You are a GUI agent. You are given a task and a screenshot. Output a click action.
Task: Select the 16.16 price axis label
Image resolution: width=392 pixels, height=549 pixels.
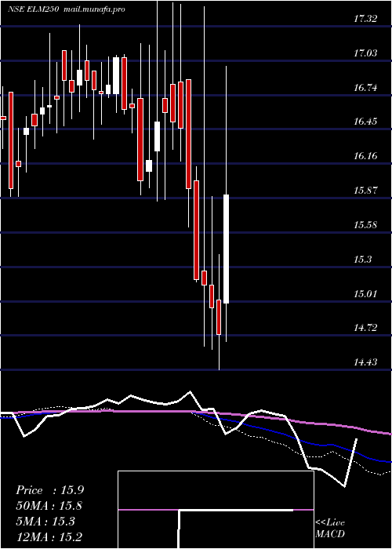[x=365, y=156]
